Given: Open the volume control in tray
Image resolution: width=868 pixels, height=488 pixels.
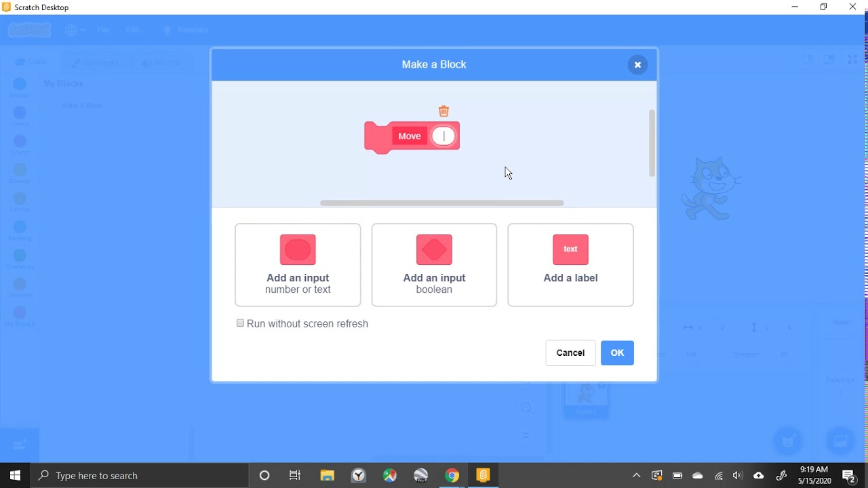Looking at the screenshot, I should coord(738,476).
